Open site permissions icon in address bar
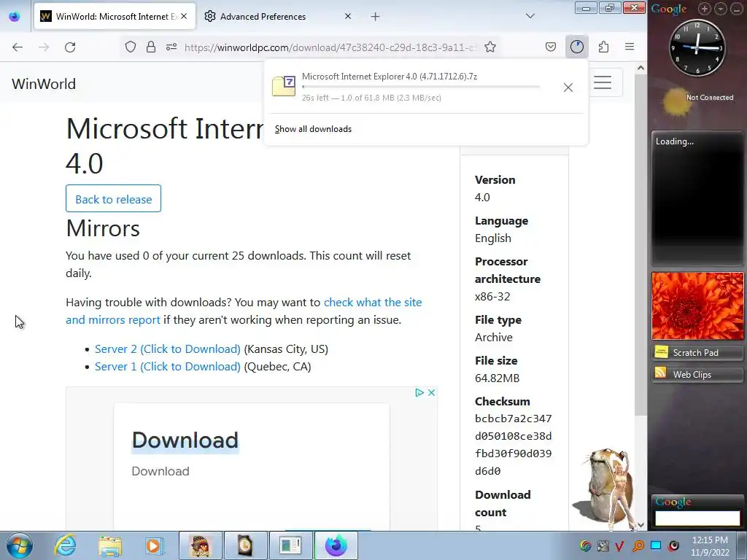This screenshot has width=747, height=560. [x=171, y=47]
